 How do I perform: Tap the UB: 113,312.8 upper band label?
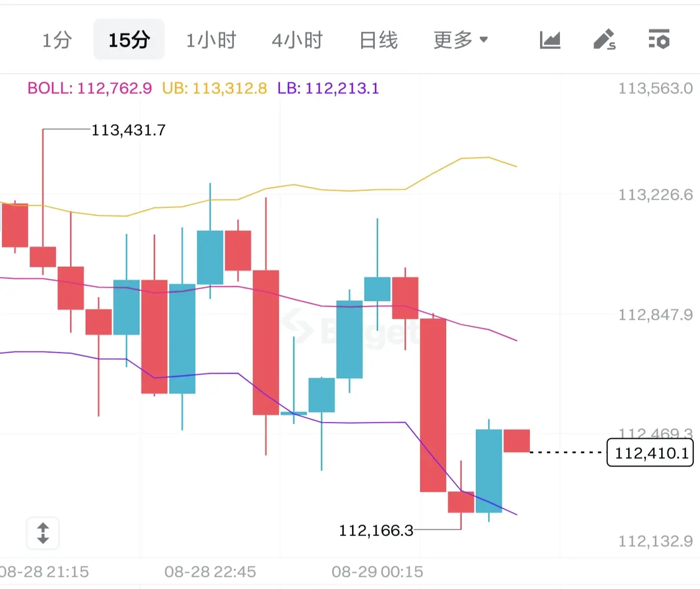pyautogui.click(x=214, y=88)
